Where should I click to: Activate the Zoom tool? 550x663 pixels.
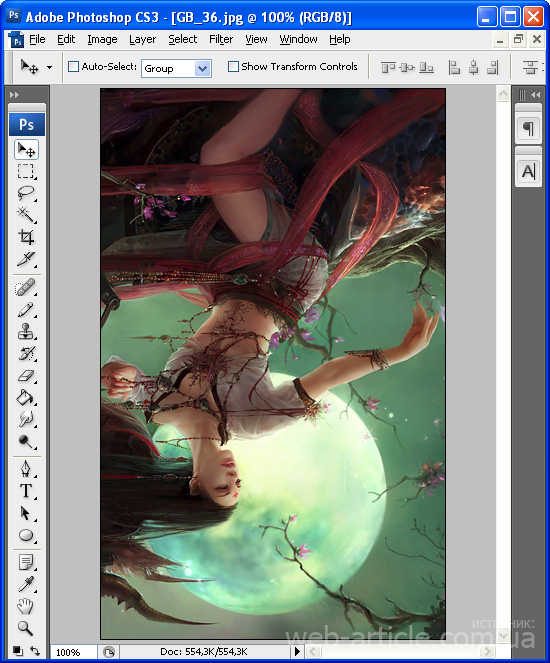26,628
